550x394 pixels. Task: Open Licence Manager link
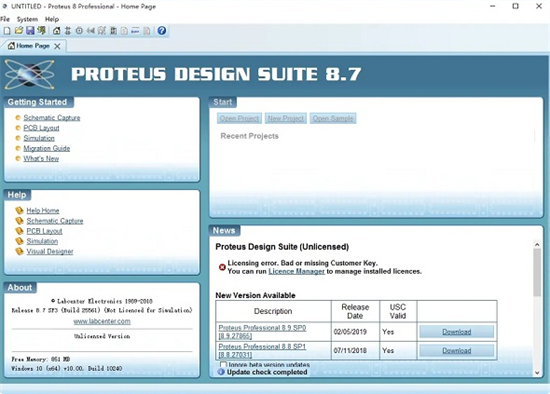coord(296,271)
